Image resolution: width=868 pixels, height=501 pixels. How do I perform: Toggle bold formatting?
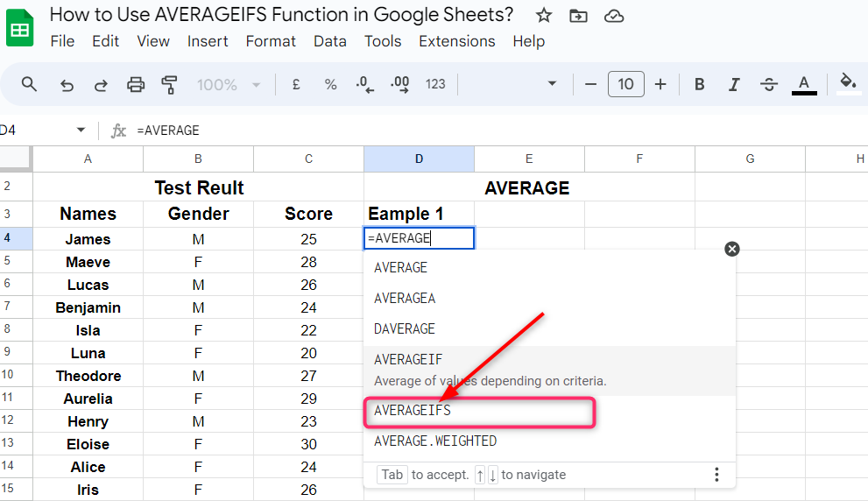coord(699,84)
